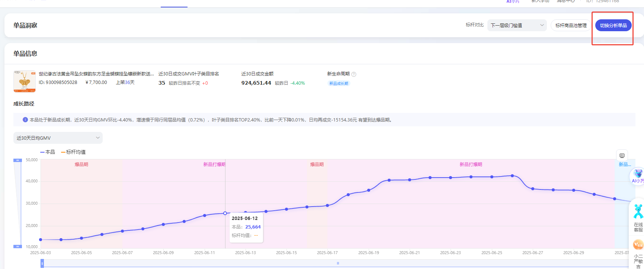
Task: Click the orange V badge icon in sidebar
Action: point(638,244)
